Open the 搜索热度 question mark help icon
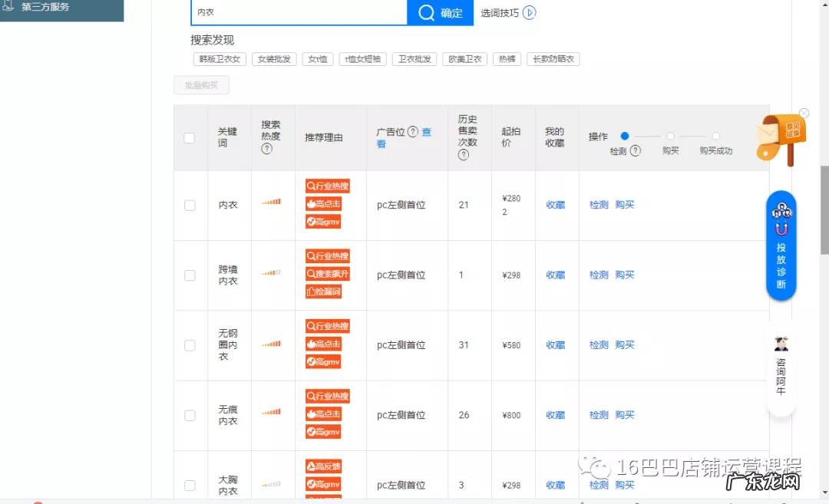The height and width of the screenshot is (504, 829). pos(267,147)
